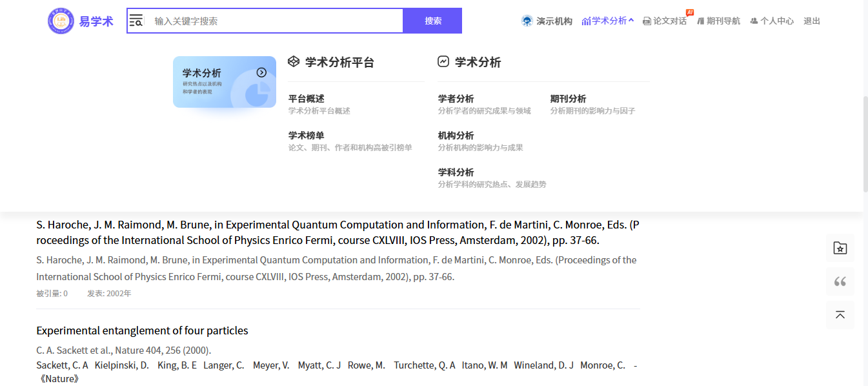Choose 学科分析 from the dropdown panel

(456, 172)
